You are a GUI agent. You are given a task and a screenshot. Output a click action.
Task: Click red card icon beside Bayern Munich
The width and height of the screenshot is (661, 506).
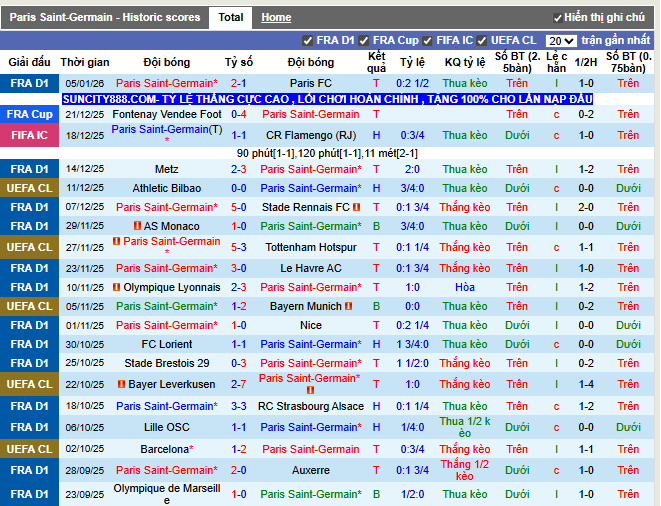pos(349,306)
